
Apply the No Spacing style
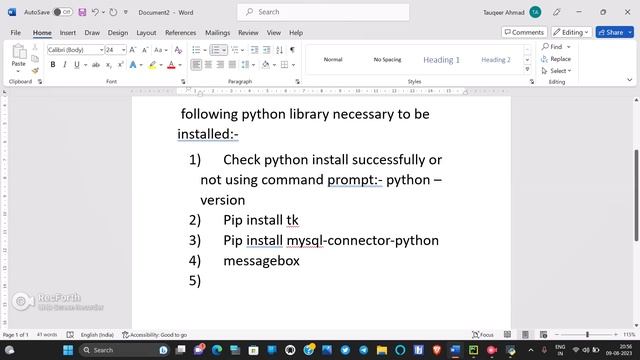(387, 60)
